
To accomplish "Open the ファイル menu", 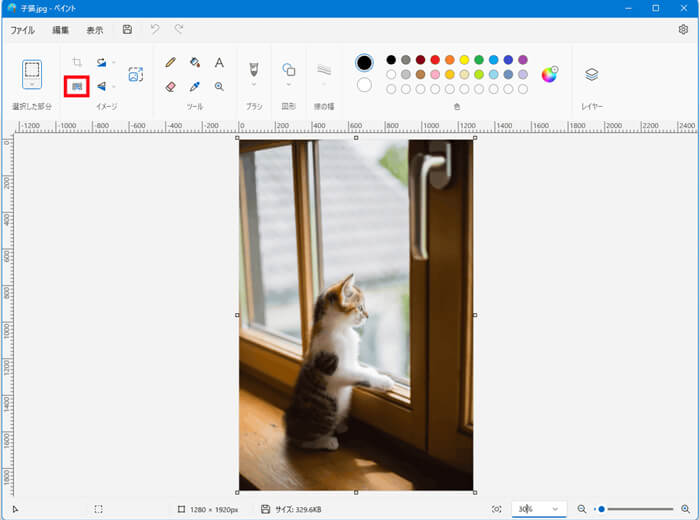I will (x=29, y=30).
